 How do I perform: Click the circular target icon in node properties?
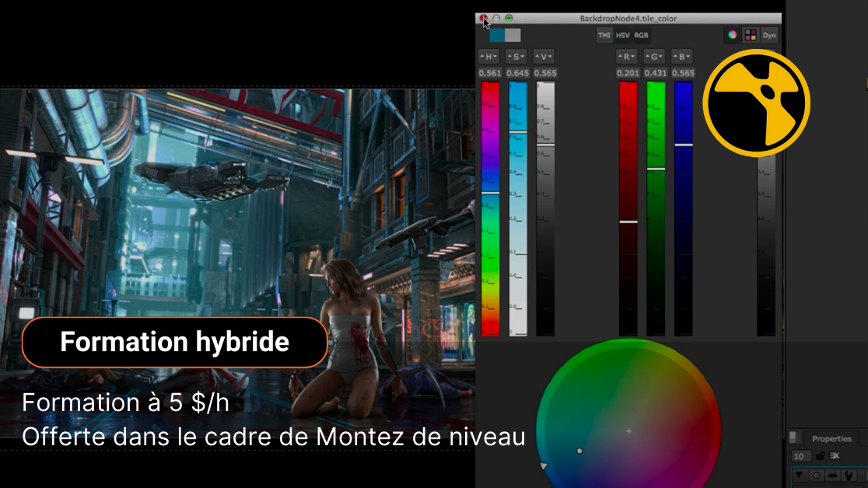(x=817, y=476)
